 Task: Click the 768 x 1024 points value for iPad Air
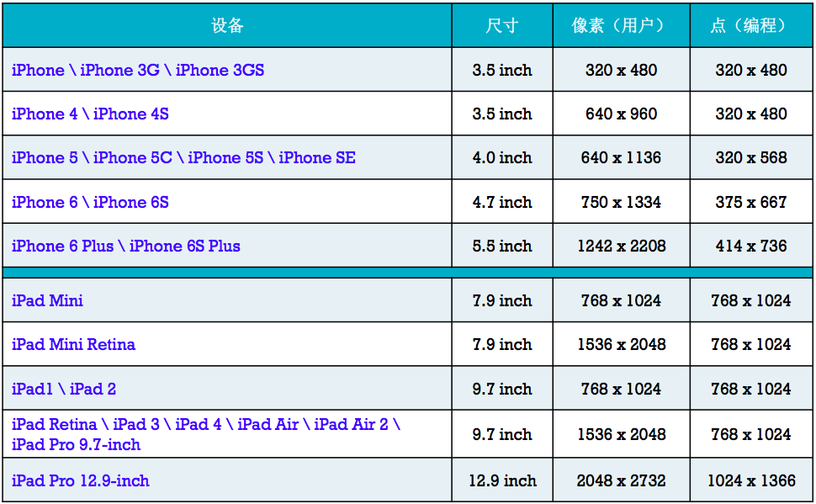point(751,434)
